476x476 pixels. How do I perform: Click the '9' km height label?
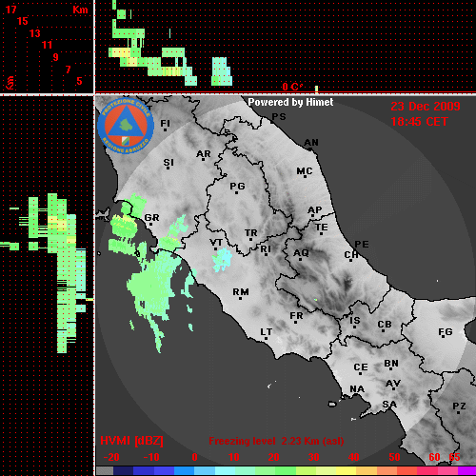[56, 57]
